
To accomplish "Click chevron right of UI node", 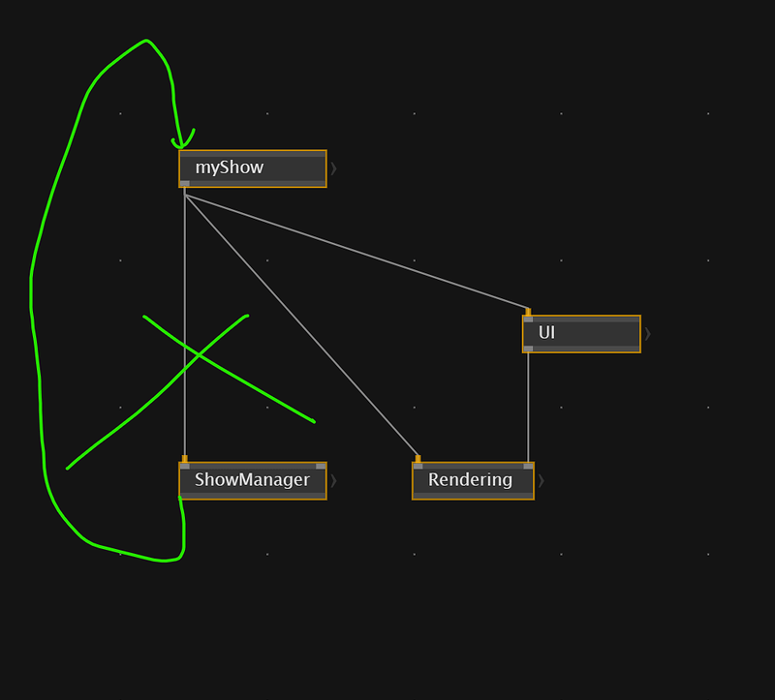I will (648, 334).
